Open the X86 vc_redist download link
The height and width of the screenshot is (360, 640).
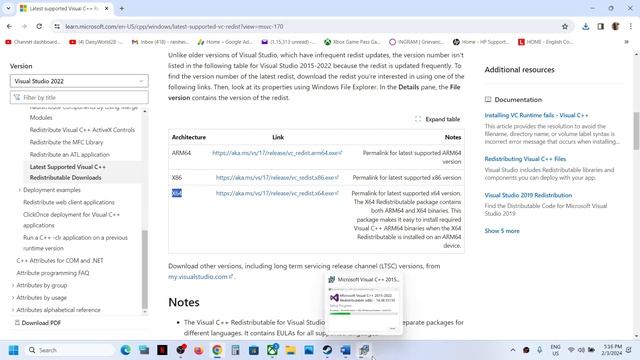[277, 178]
